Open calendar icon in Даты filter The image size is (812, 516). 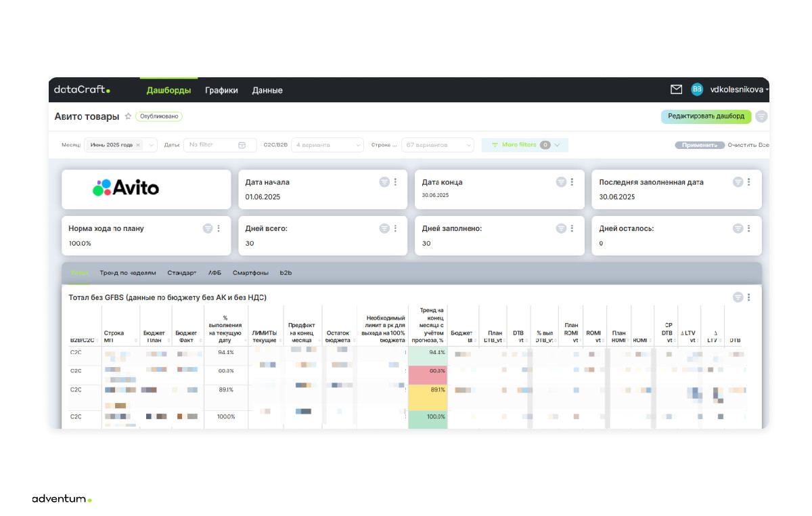coord(242,145)
